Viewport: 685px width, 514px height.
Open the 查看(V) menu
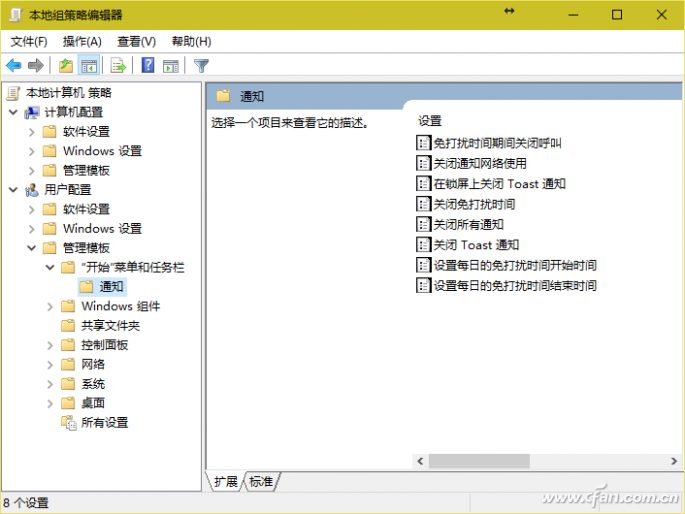[x=136, y=41]
